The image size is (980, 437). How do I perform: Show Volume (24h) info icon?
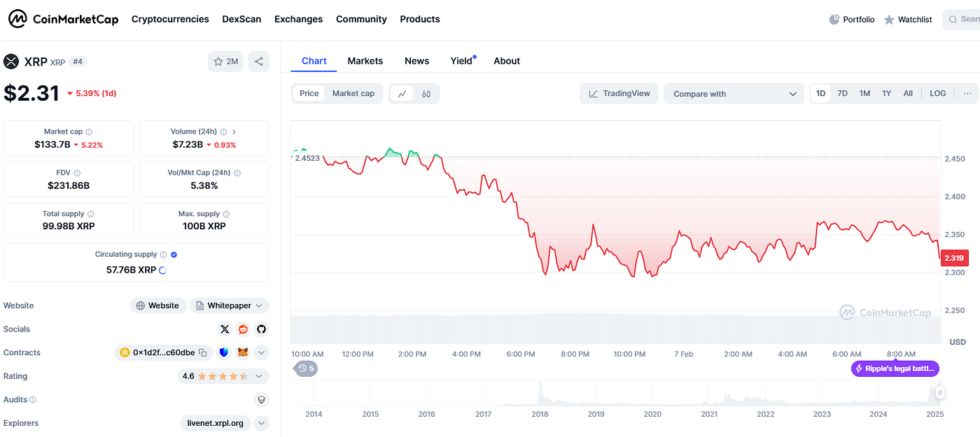pos(223,131)
